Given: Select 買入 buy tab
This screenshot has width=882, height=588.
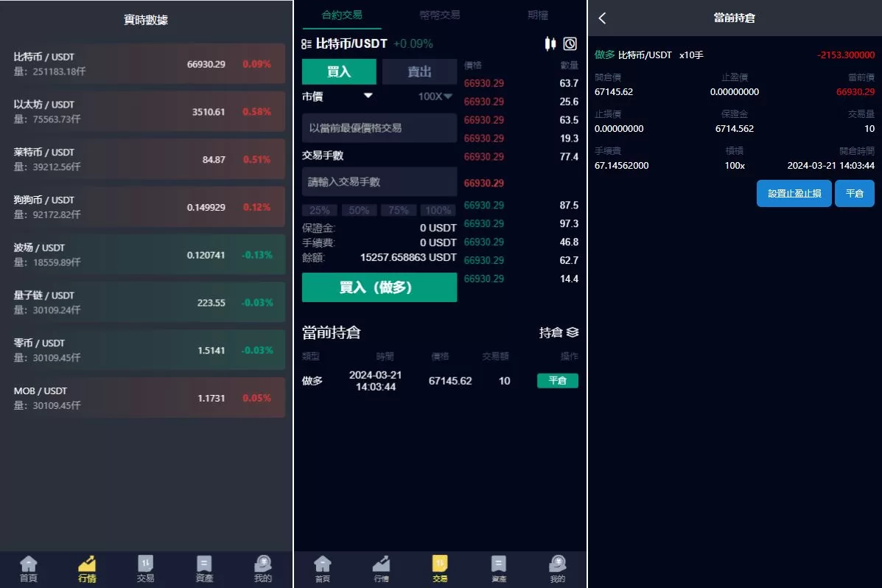Looking at the screenshot, I should pyautogui.click(x=339, y=71).
